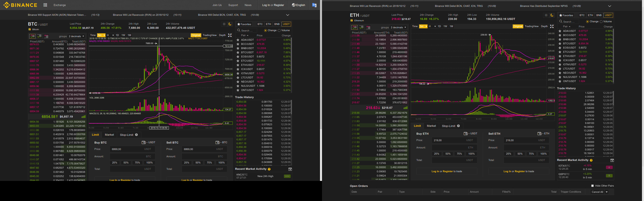The image size is (644, 201).
Task: Expand the BTC/USDT chart to fullscreen
Action: [x=230, y=35]
